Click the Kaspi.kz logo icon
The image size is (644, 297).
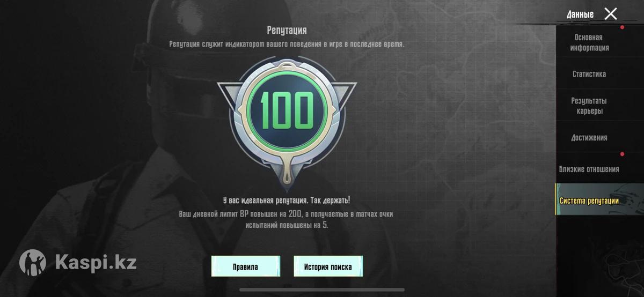(x=33, y=263)
